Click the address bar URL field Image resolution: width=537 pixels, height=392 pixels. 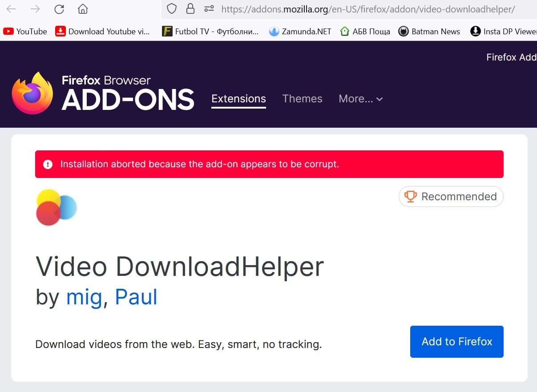point(367,9)
